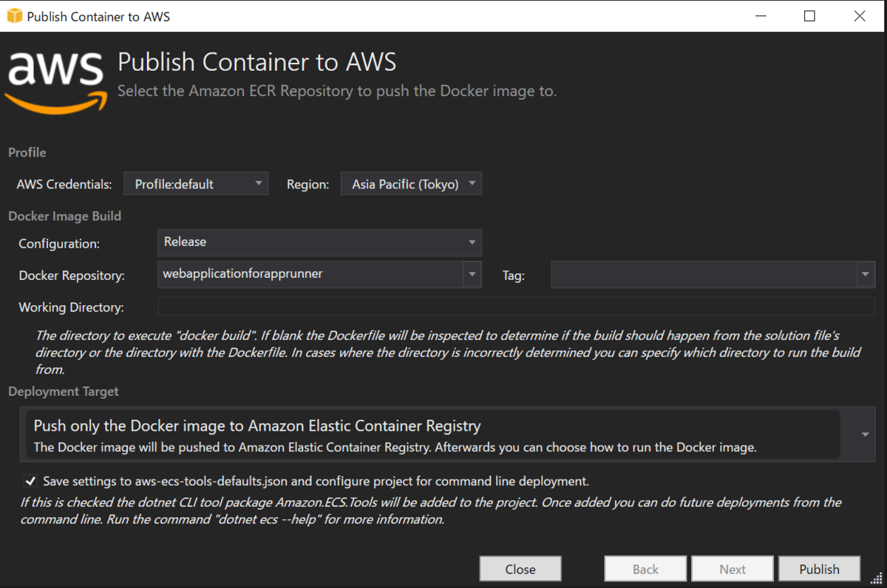This screenshot has width=887, height=588.
Task: Expand the Region dropdown showing Tokyo
Action: point(411,184)
